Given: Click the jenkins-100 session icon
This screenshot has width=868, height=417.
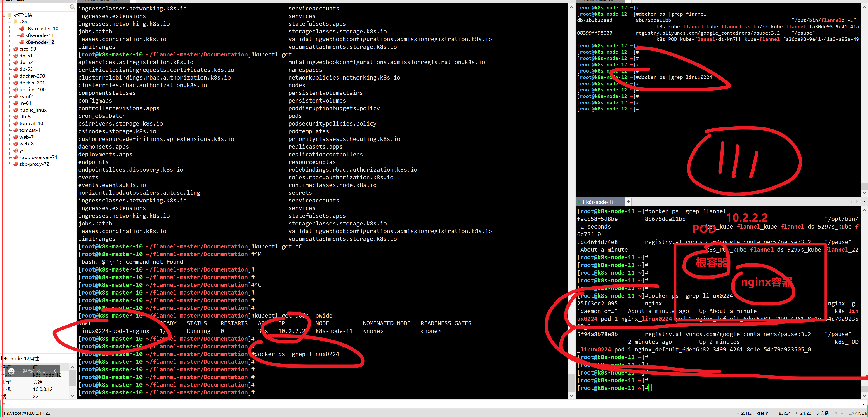Looking at the screenshot, I should [16, 90].
